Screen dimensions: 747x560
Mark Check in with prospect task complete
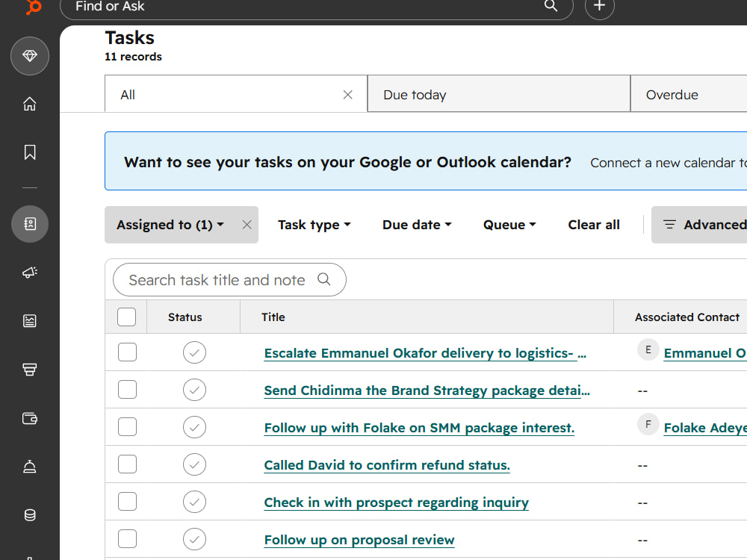coord(194,502)
